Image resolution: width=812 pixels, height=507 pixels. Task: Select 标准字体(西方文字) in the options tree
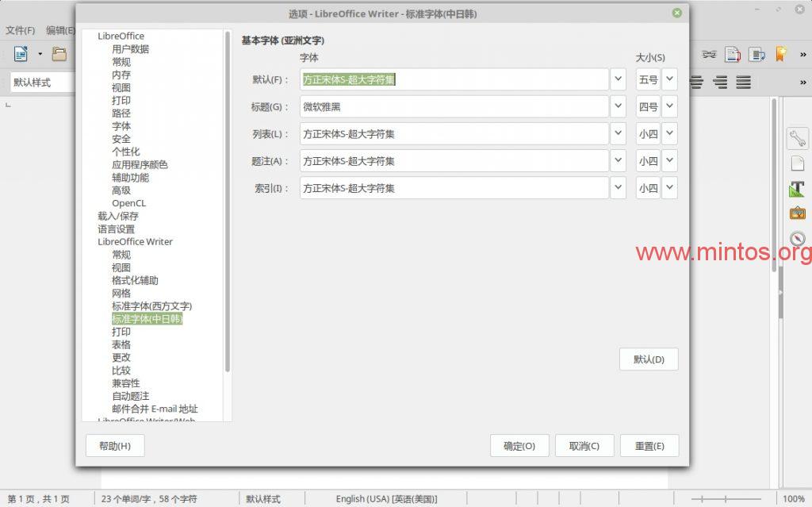coord(151,306)
